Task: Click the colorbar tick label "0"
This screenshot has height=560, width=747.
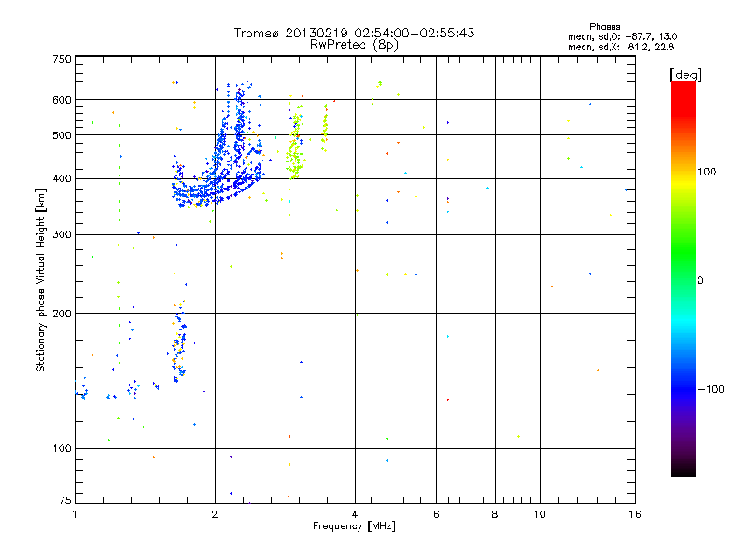Action: point(700,281)
